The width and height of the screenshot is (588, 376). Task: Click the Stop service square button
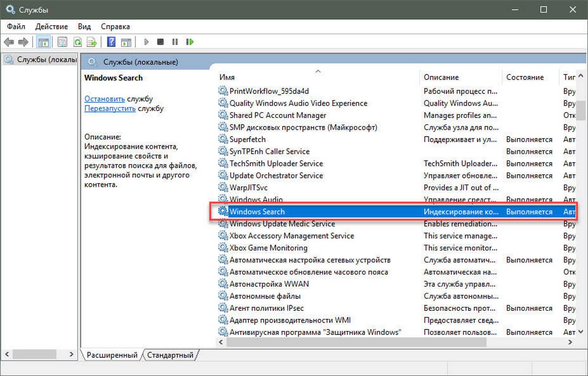pos(160,42)
